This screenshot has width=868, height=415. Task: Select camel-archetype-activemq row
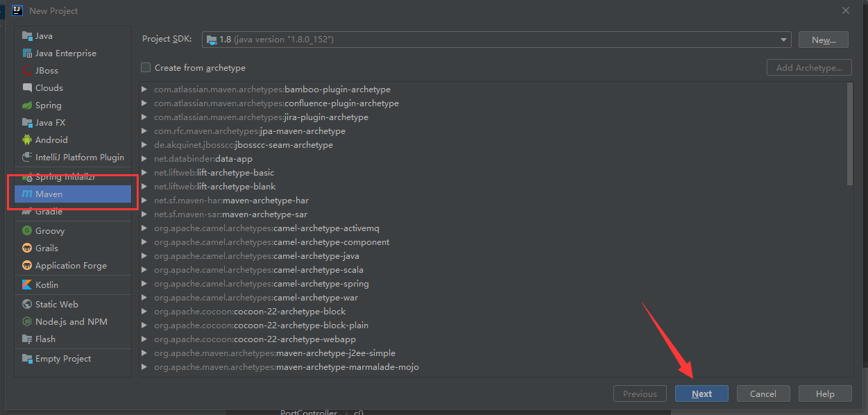click(x=493, y=228)
